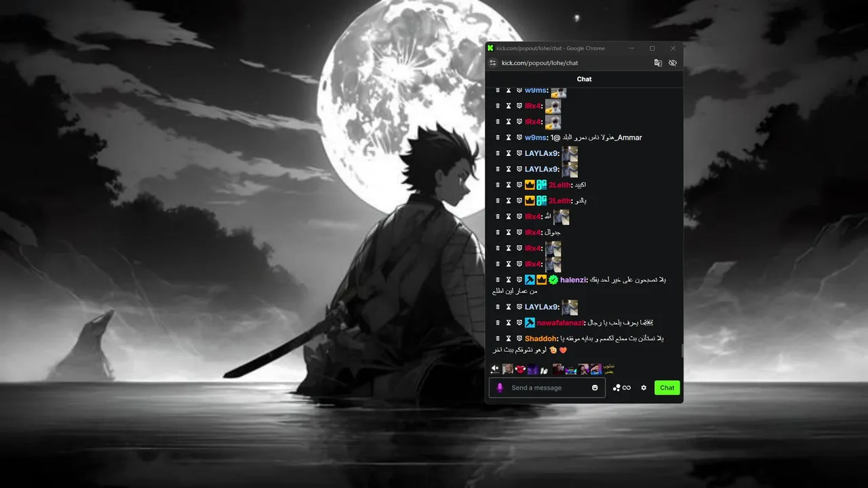
Task: Click ban shield beside halenzi's message
Action: [519, 280]
